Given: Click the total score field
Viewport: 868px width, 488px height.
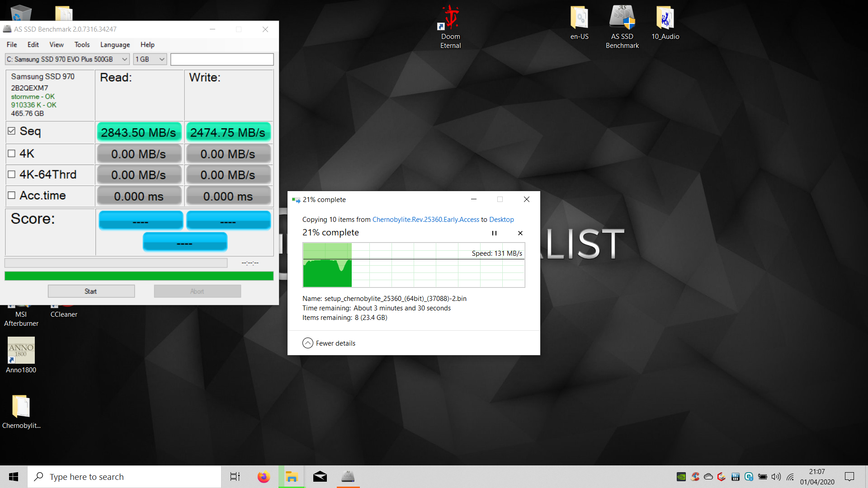Looking at the screenshot, I should [x=185, y=242].
